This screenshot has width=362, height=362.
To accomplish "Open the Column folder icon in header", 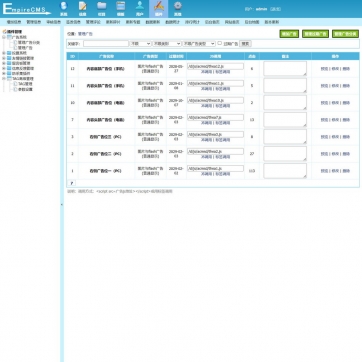I will (102, 8).
